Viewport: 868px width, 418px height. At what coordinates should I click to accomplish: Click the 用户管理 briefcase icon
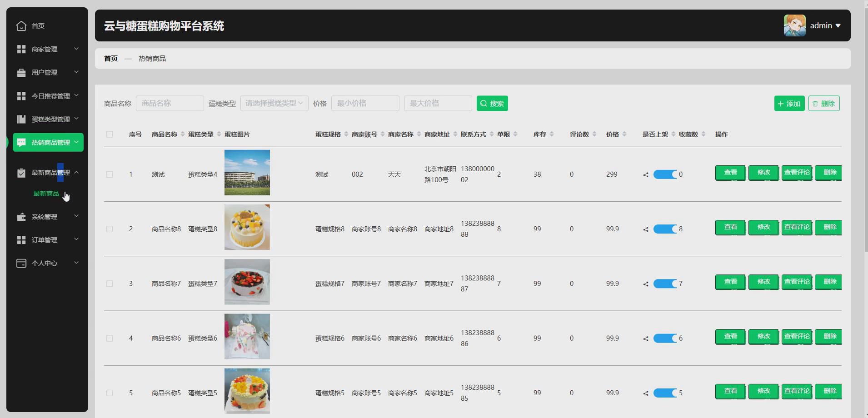[x=21, y=72]
